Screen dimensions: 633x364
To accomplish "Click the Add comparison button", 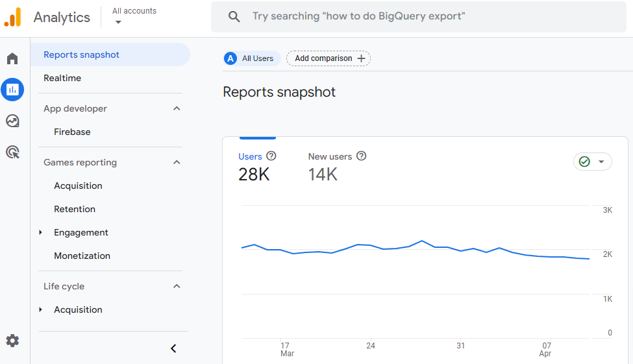I will (329, 58).
